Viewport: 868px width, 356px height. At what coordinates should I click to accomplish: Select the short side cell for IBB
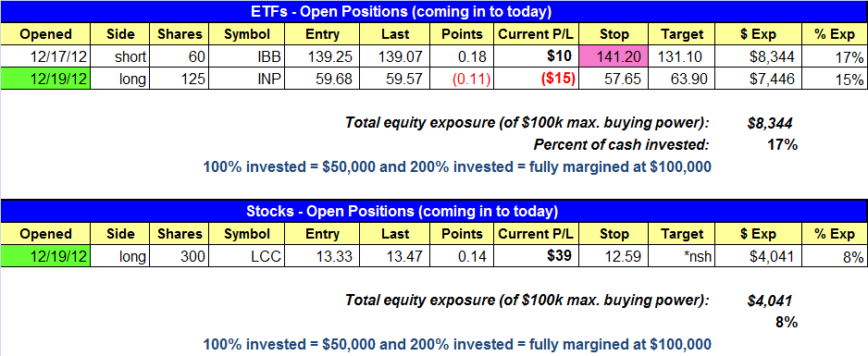(x=120, y=57)
